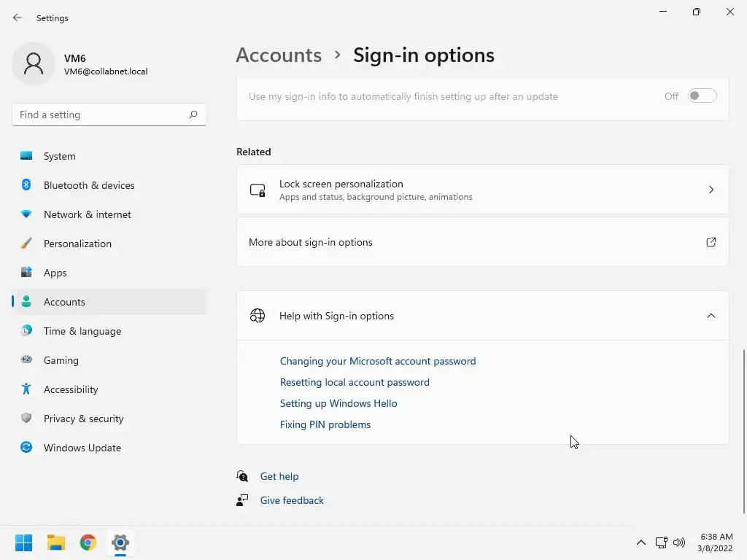Screen dimensions: 747x560
Task: Collapse the Help with Sign-in options section
Action: tap(711, 316)
